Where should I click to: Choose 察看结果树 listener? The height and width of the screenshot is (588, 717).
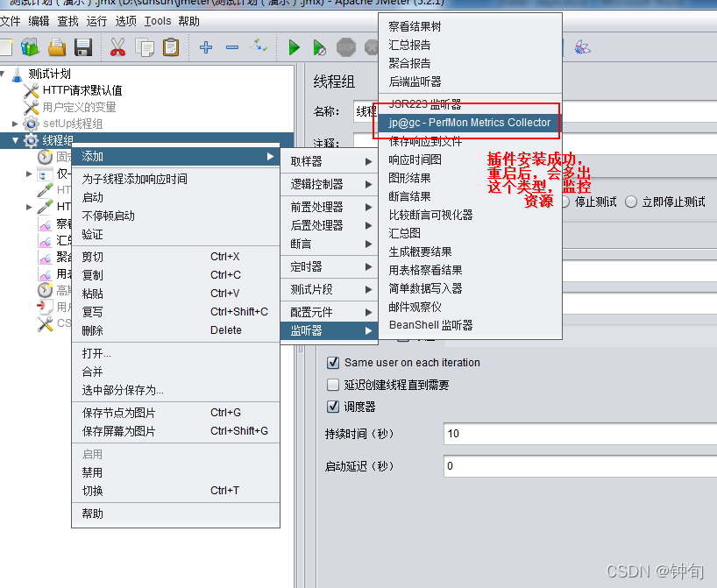(x=470, y=26)
